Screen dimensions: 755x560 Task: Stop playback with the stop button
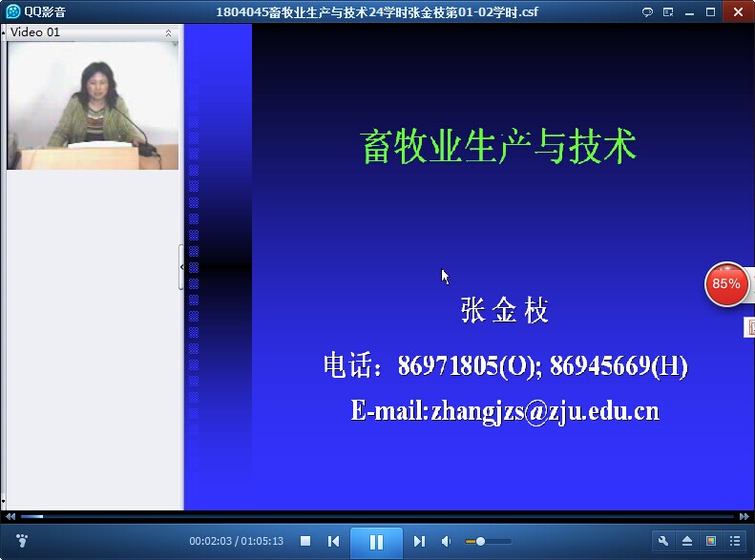coord(305,541)
